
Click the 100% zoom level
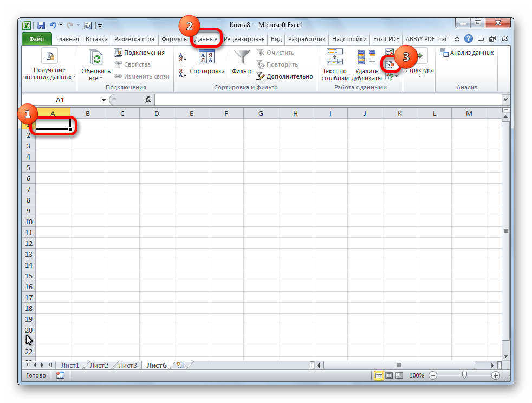point(416,375)
